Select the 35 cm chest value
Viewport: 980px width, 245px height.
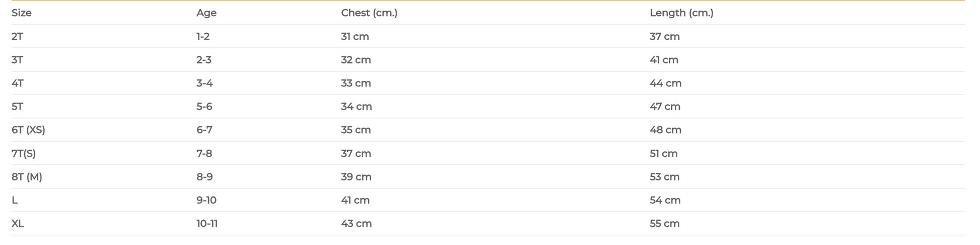(x=356, y=130)
